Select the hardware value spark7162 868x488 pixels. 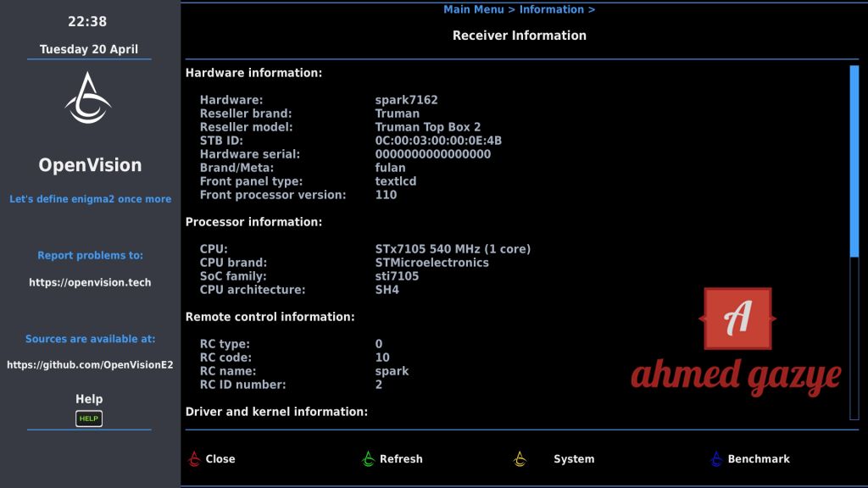tap(406, 100)
